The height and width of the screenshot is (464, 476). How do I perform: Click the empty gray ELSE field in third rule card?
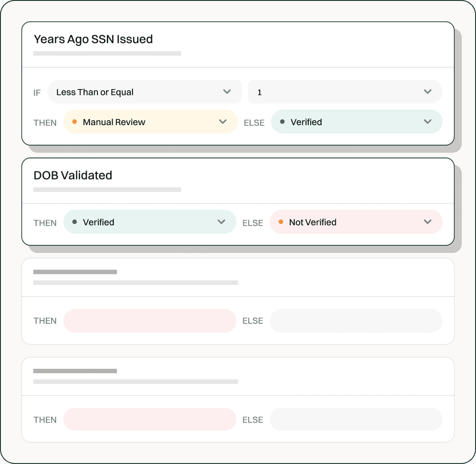(x=356, y=321)
